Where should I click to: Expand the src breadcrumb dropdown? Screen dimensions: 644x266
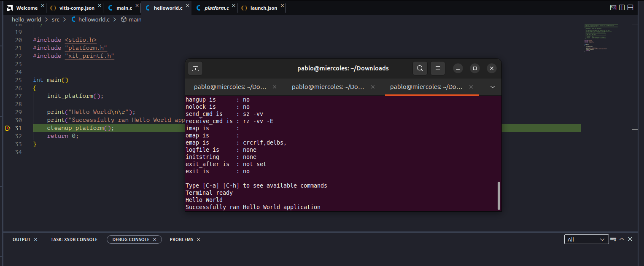[x=55, y=19]
